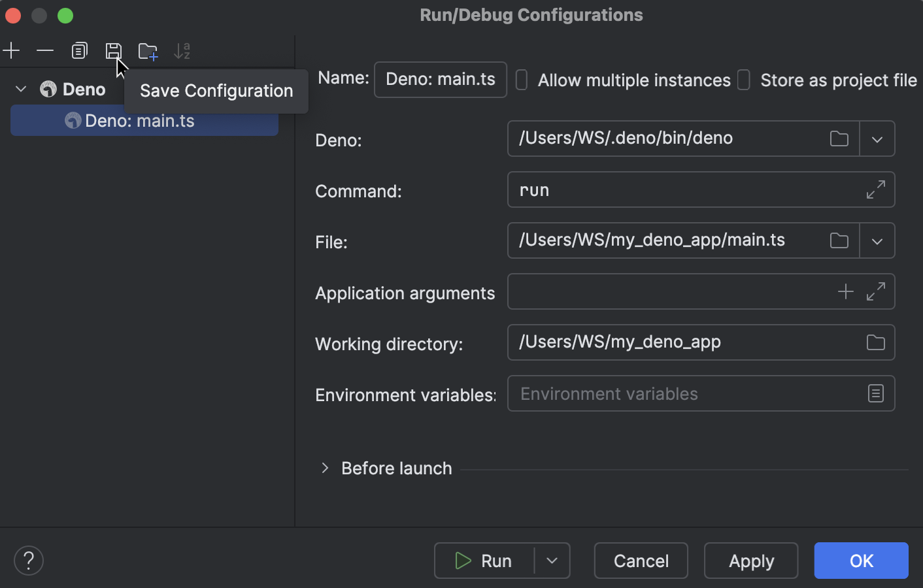Screen dimensions: 923x588
Task: Expand the Before launch section
Action: (325, 468)
